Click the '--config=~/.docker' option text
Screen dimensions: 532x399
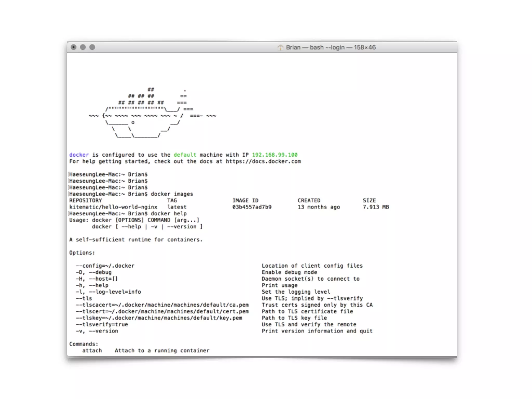pyautogui.click(x=105, y=266)
